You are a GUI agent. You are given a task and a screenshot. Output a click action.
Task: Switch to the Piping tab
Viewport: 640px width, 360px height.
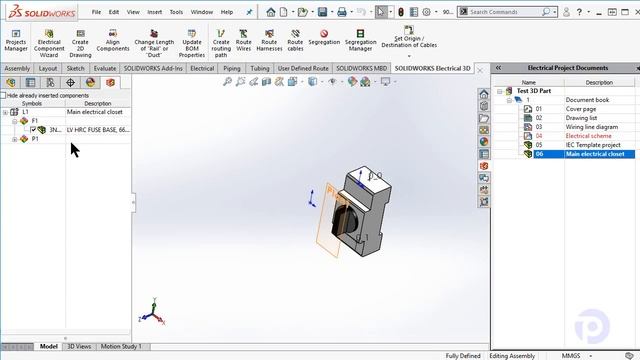[232, 69]
